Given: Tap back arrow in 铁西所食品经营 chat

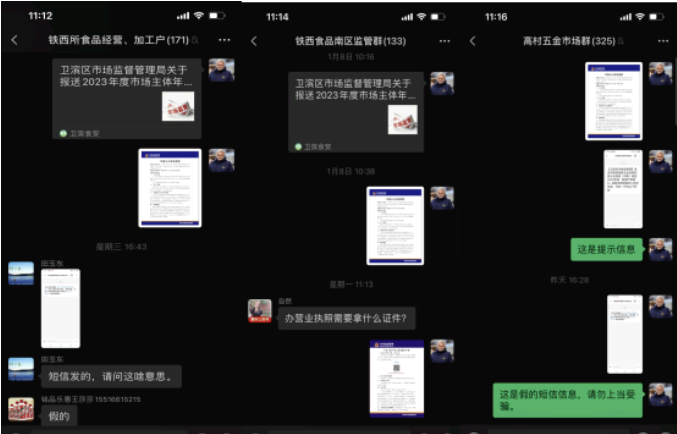Looking at the screenshot, I should (14, 41).
